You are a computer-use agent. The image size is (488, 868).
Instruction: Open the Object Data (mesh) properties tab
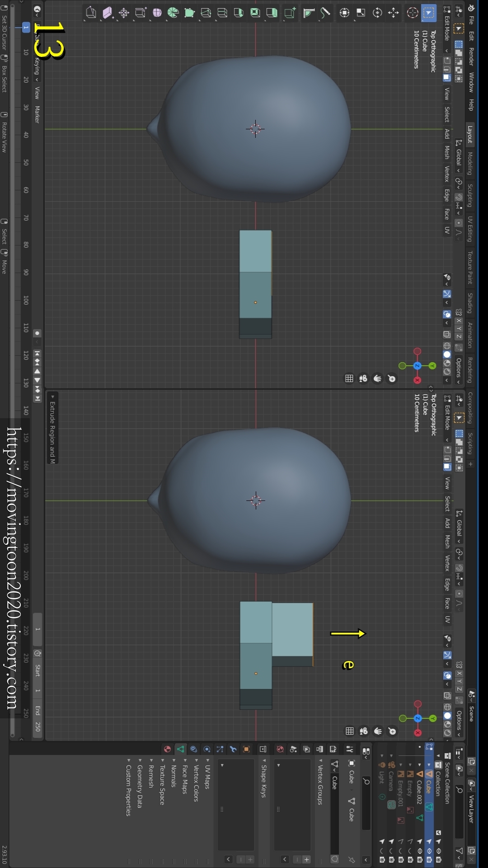(x=180, y=749)
